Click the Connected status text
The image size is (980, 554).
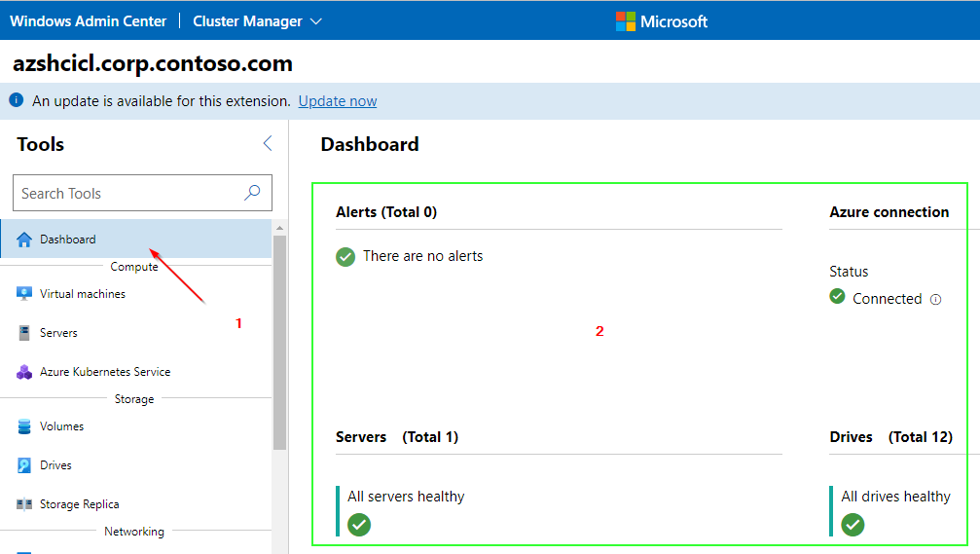pos(887,299)
